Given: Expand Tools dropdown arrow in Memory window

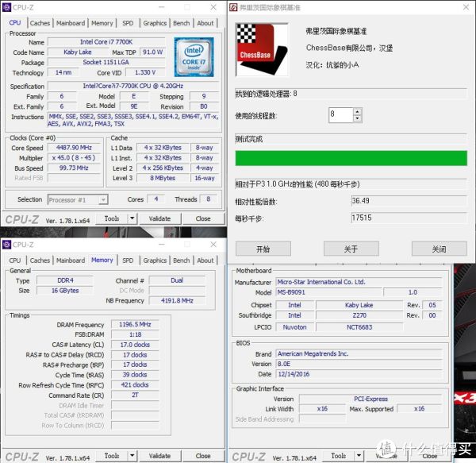Looking at the screenshot, I should click(132, 456).
